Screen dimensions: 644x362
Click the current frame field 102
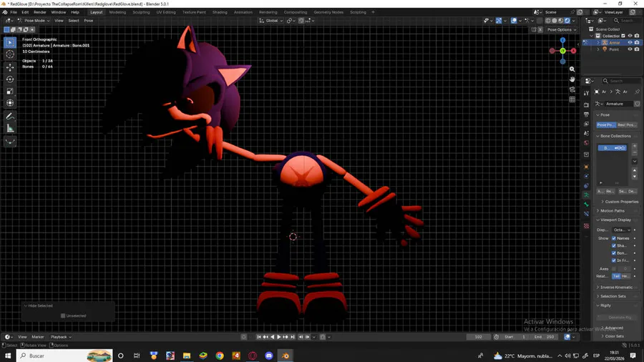(479, 337)
